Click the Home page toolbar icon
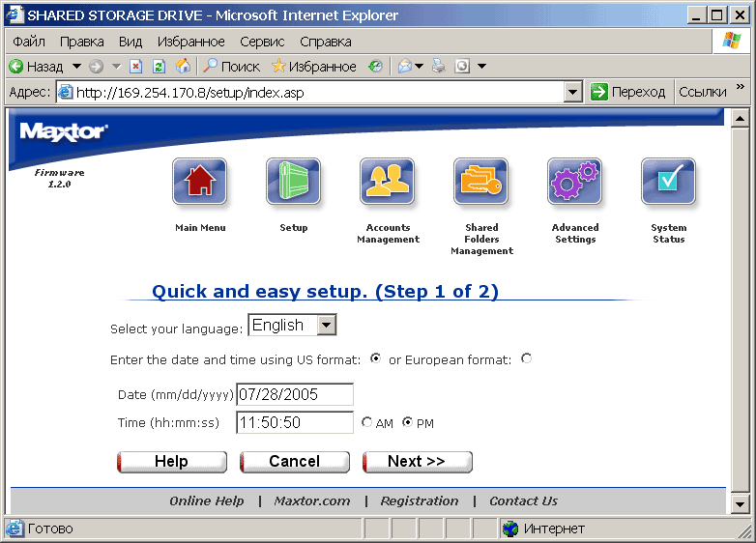This screenshot has width=756, height=543. click(183, 66)
